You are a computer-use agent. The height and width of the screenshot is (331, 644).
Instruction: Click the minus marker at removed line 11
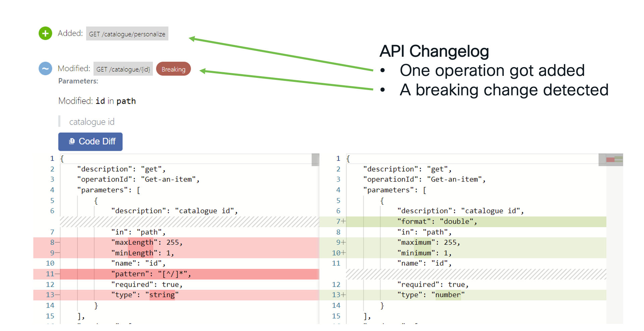coord(57,274)
